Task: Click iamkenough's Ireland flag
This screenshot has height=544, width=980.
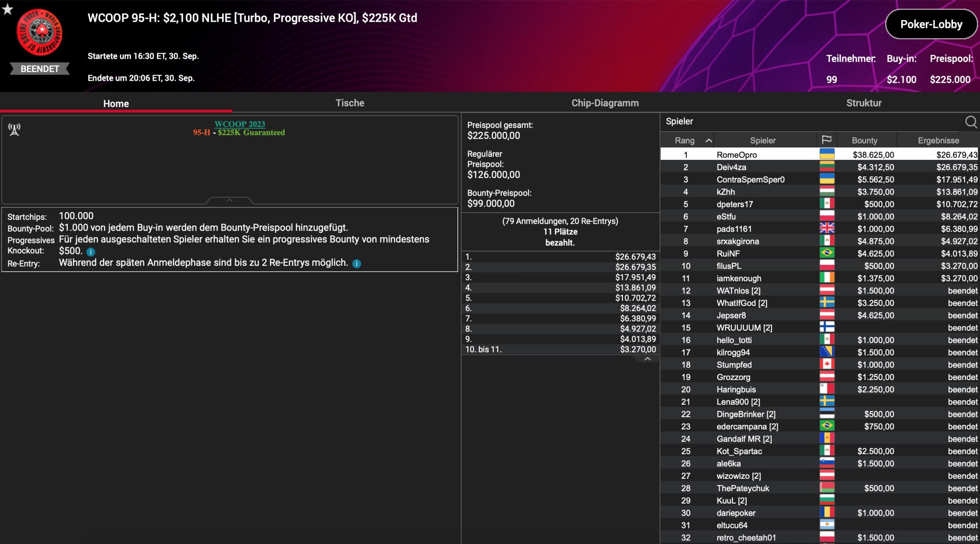Action: click(827, 278)
